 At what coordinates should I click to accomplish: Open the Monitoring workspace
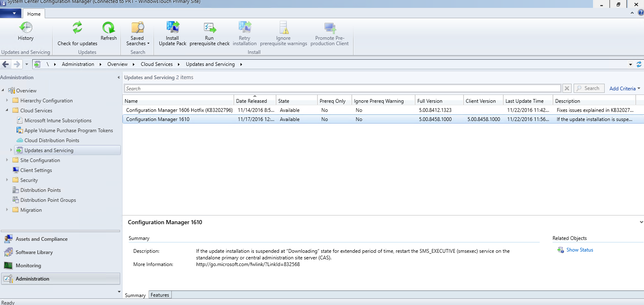click(x=60, y=266)
